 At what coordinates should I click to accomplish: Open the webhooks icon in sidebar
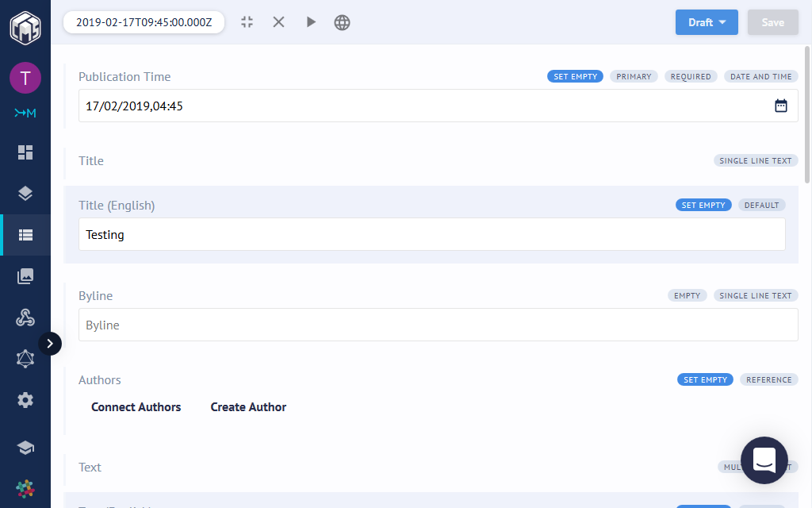coord(25,317)
